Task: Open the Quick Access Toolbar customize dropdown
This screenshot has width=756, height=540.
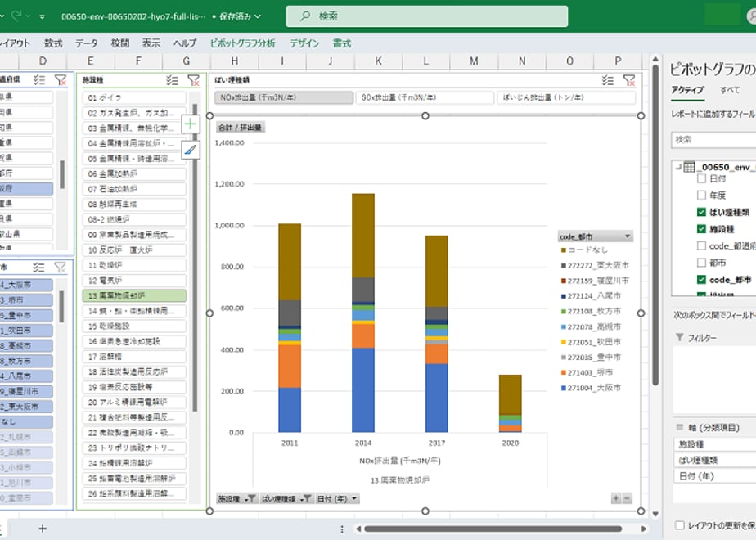Action: (x=43, y=16)
